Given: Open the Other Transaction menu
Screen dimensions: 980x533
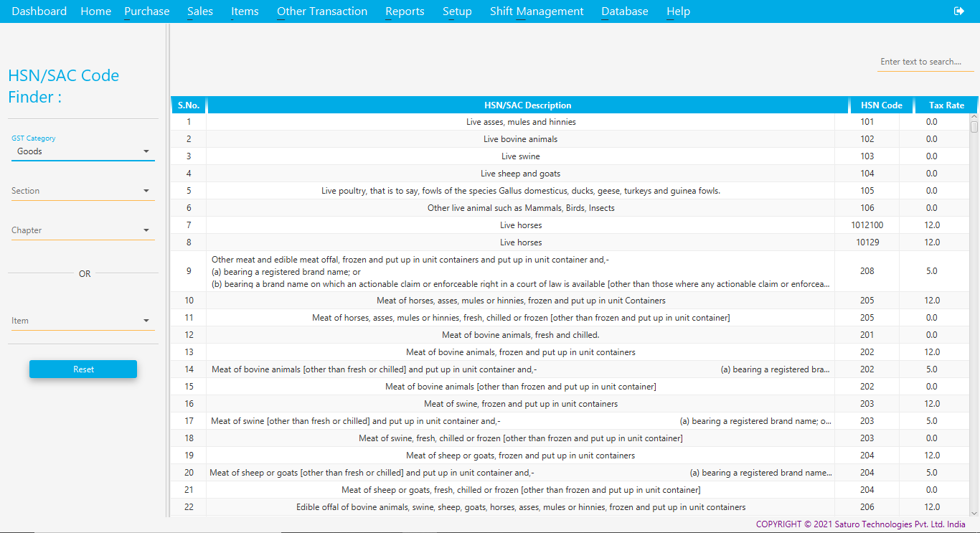Looking at the screenshot, I should (x=322, y=11).
